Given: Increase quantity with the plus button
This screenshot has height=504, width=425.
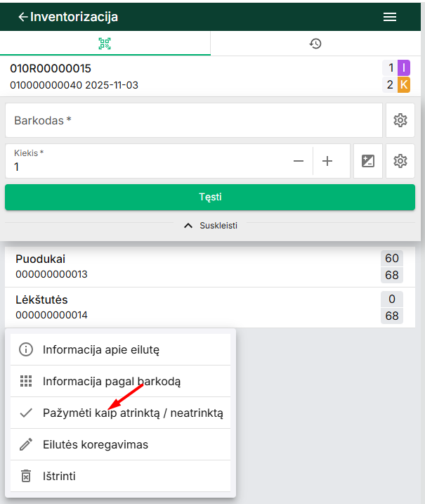Looking at the screenshot, I should [327, 161].
